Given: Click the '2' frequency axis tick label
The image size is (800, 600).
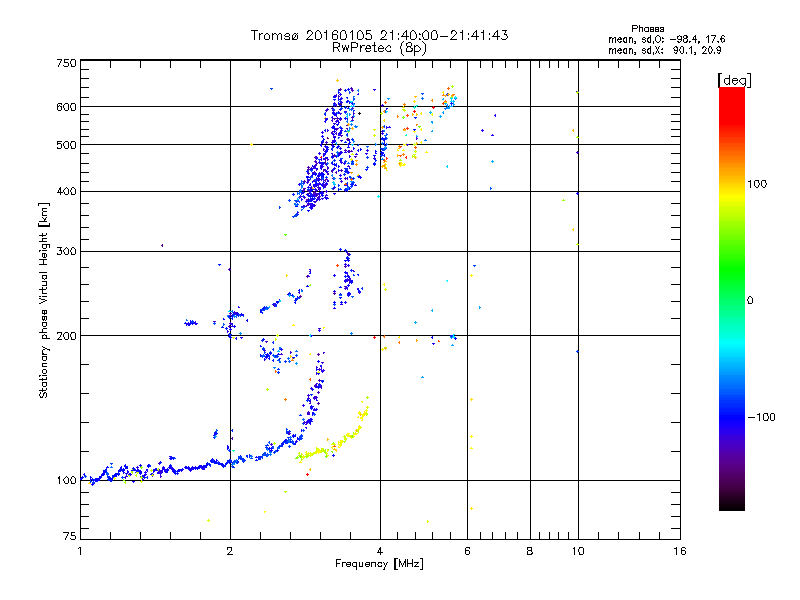Looking at the screenshot, I should coord(230,551).
